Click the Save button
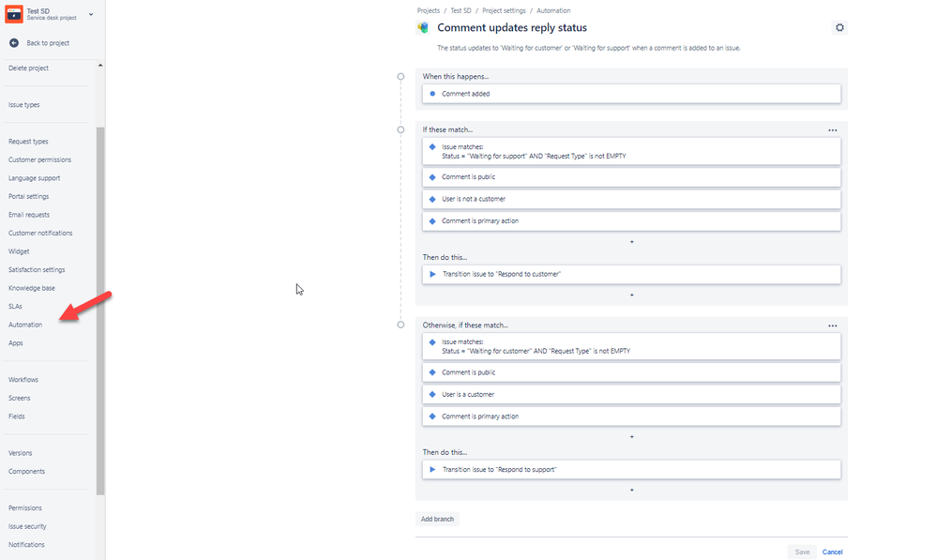 (x=802, y=552)
